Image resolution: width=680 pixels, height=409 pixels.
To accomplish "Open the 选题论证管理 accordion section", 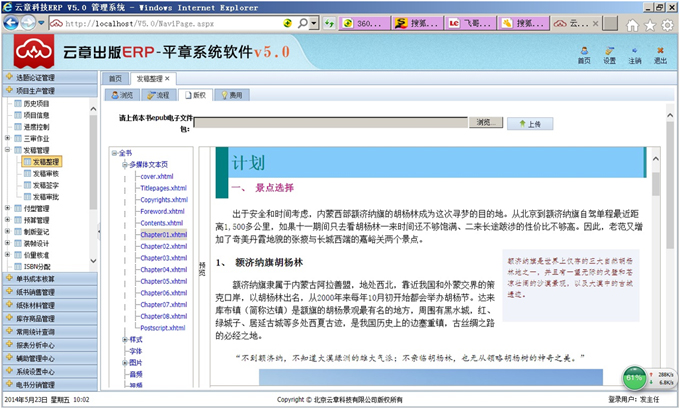I will pyautogui.click(x=50, y=78).
